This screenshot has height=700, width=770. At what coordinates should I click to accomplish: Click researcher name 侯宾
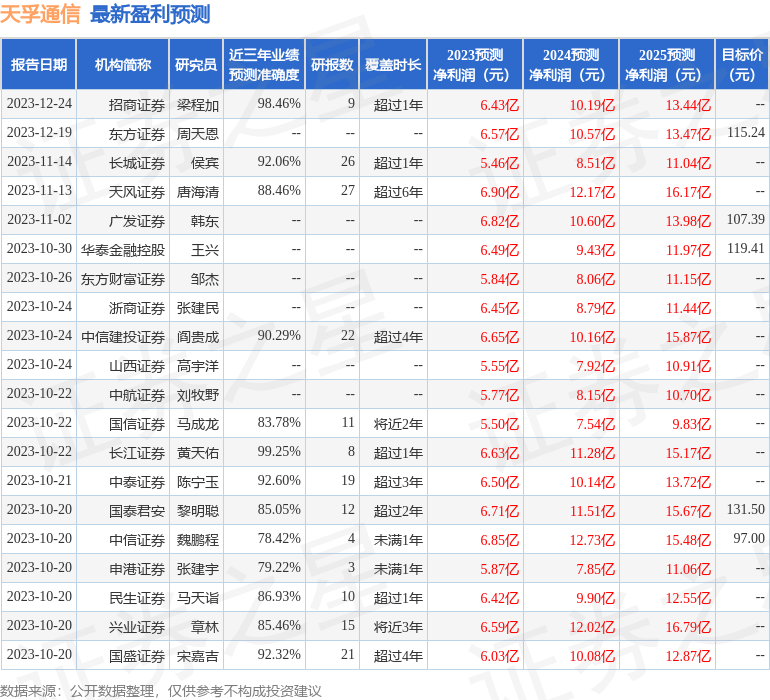tap(205, 163)
